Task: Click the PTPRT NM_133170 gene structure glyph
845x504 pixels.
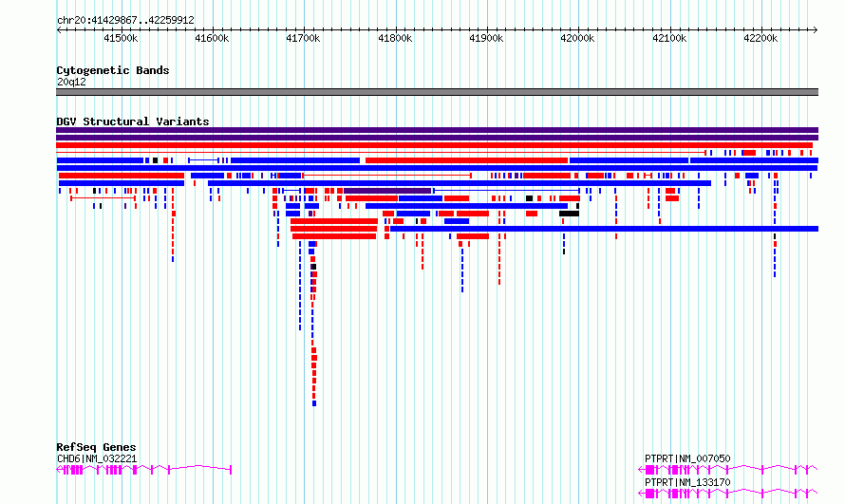Action: (728, 494)
